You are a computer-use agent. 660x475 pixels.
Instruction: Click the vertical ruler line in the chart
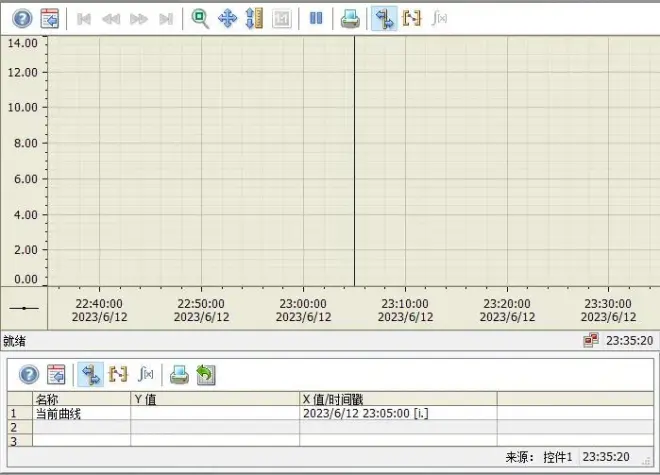pyautogui.click(x=354, y=161)
